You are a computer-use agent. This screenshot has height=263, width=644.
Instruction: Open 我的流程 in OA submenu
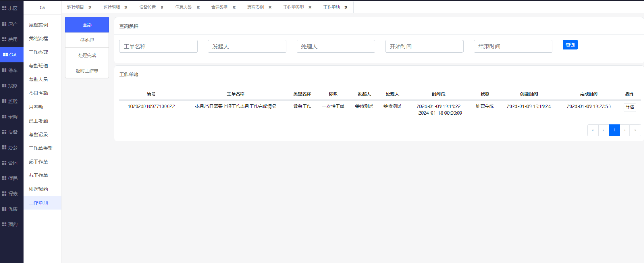[38, 38]
